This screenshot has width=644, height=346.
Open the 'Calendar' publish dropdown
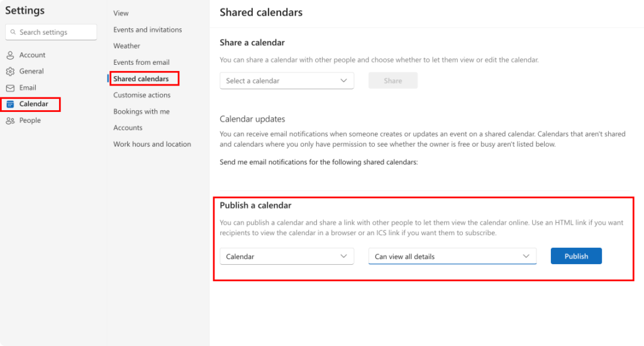click(287, 256)
